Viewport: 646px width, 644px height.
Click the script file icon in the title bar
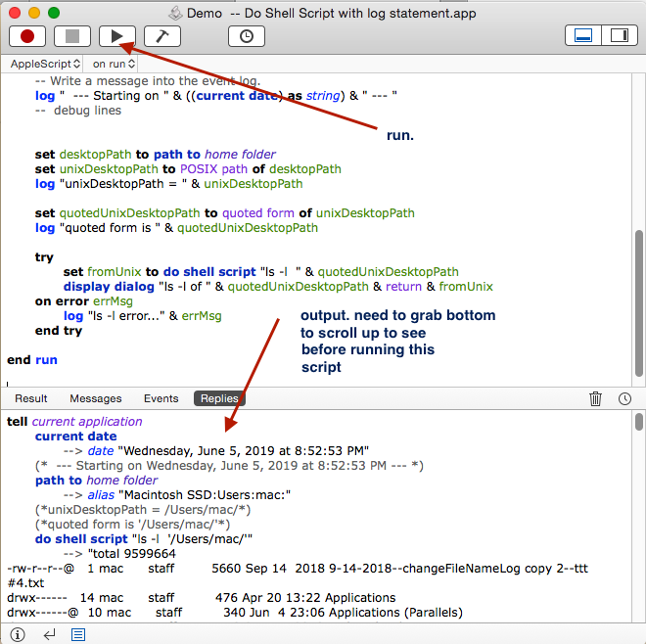[175, 13]
